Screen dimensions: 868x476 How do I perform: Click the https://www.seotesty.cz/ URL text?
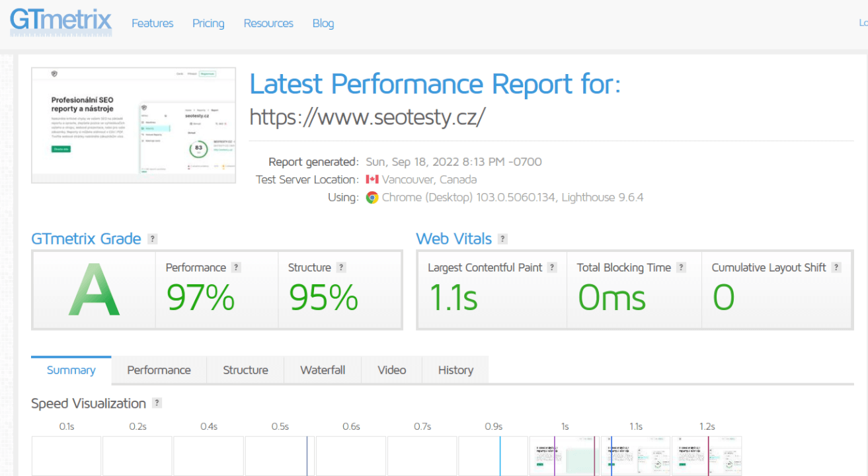coord(368,117)
